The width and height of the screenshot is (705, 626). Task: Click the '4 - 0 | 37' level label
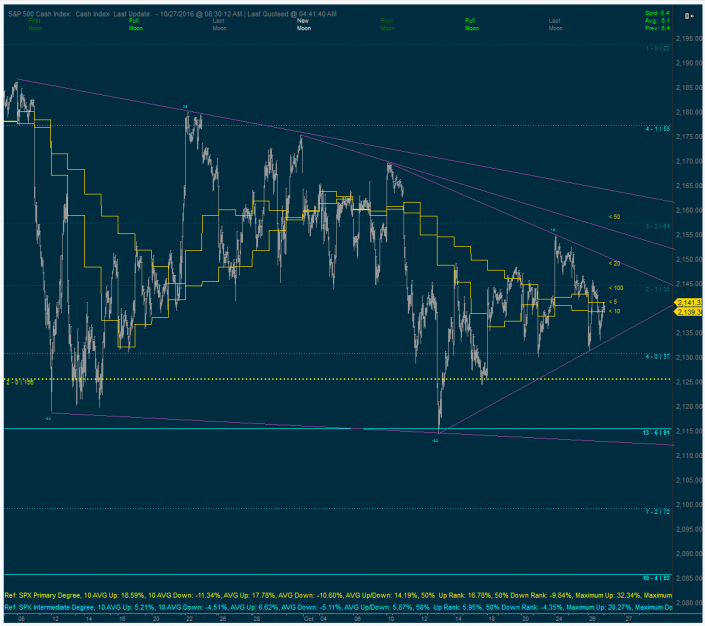(x=657, y=357)
